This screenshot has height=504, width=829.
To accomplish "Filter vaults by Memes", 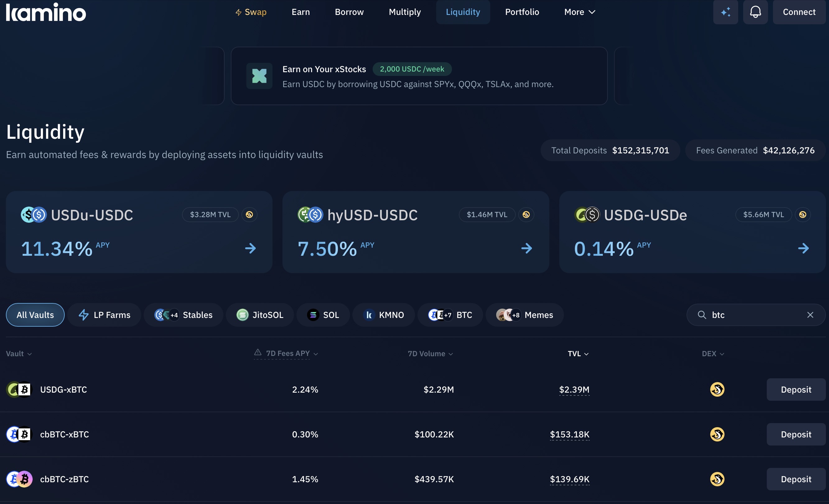I will coord(524,315).
